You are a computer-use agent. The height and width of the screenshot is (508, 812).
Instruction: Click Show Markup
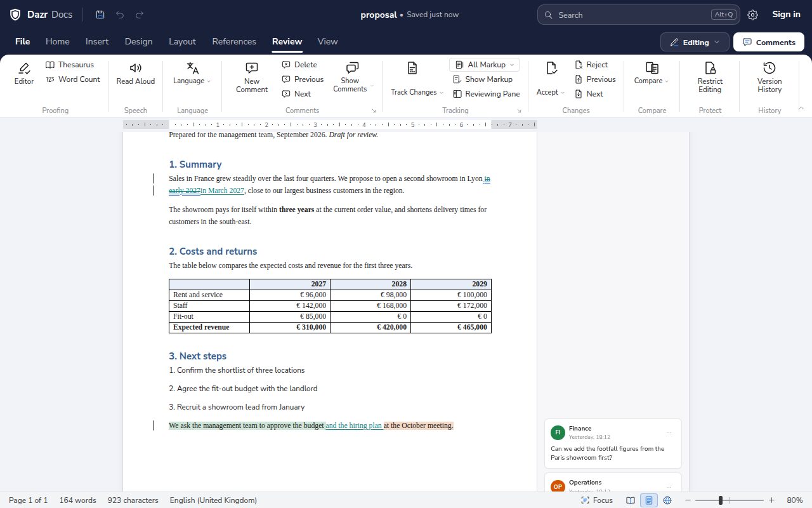(x=482, y=79)
